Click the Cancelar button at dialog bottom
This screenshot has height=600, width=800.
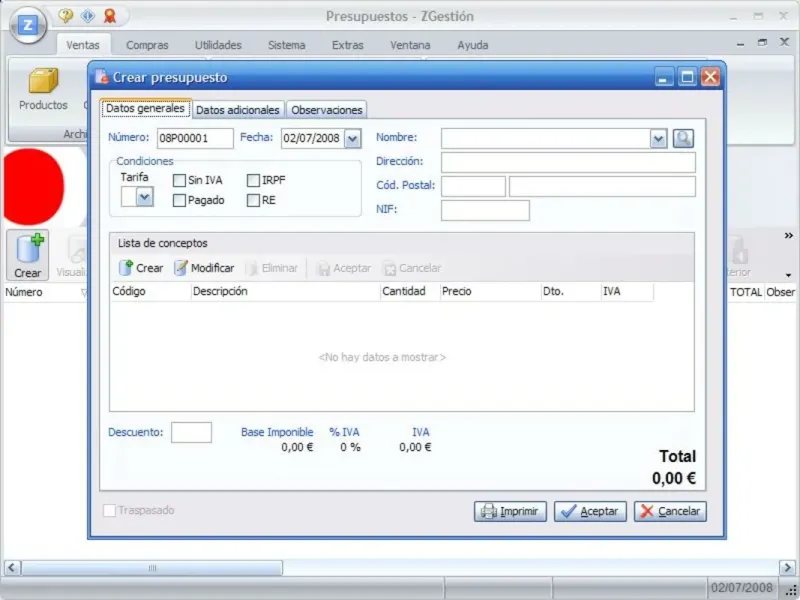670,511
